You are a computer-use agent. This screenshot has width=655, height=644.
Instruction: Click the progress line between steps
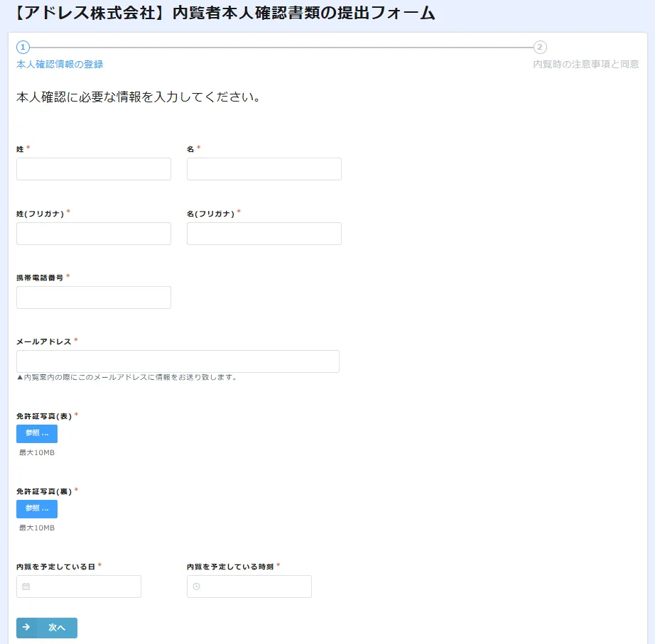281,48
